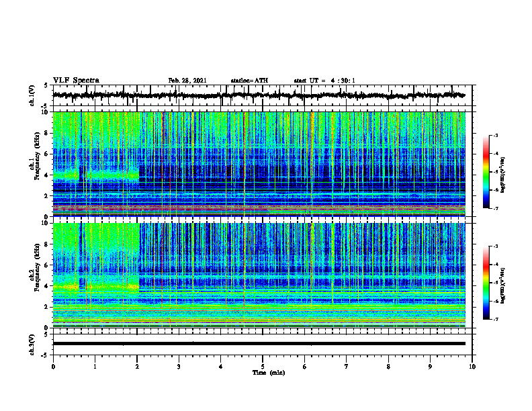
Task: Click time axis tick label "4"
Action: 221,367
